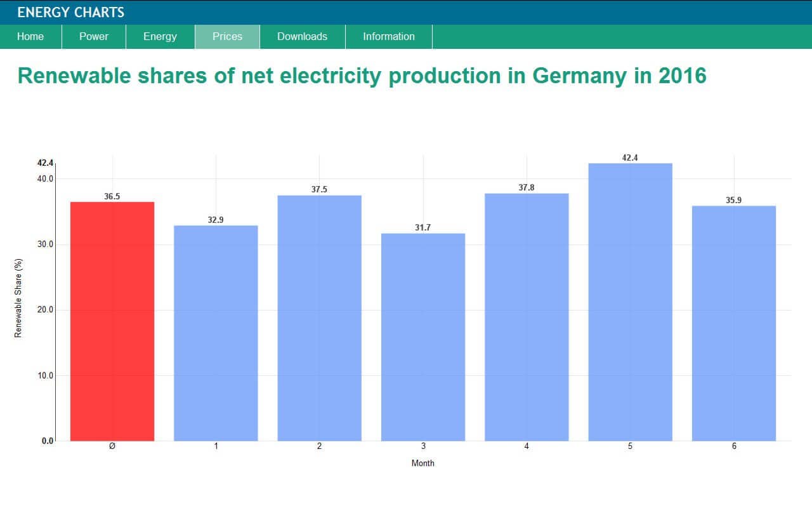This screenshot has height=508, width=812.
Task: Open the Information menu
Action: point(388,37)
